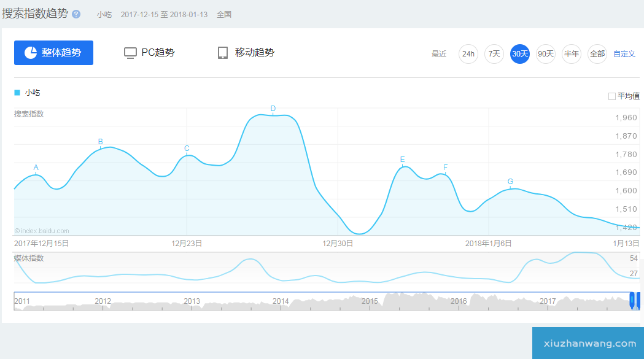Click 2014 on the timeline overview
This screenshot has height=359, width=644.
[281, 301]
